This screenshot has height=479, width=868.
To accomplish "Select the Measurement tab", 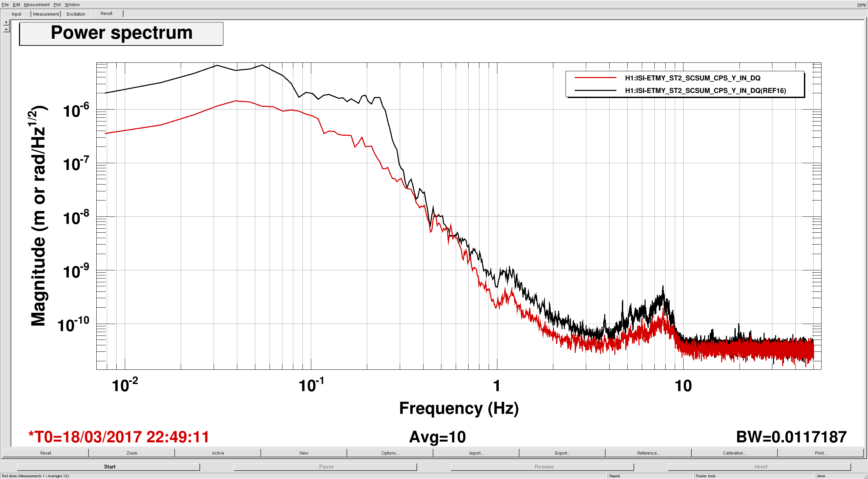I will pyautogui.click(x=46, y=14).
